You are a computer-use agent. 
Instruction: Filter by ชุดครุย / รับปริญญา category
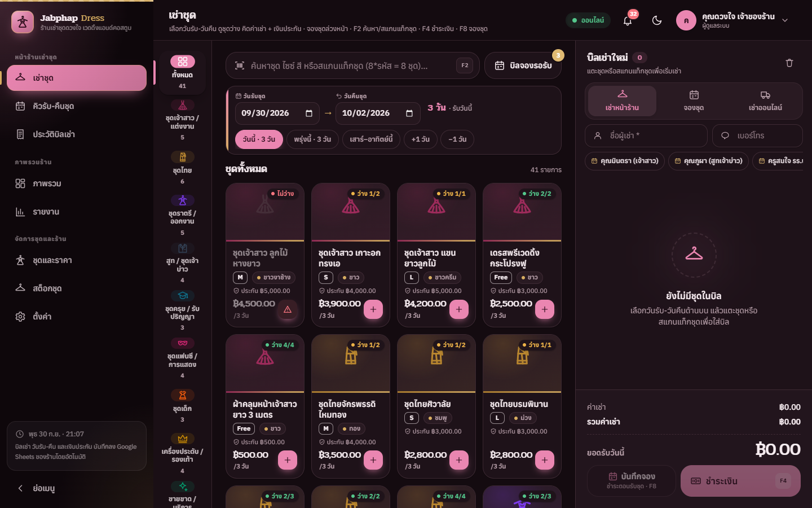pos(182,310)
